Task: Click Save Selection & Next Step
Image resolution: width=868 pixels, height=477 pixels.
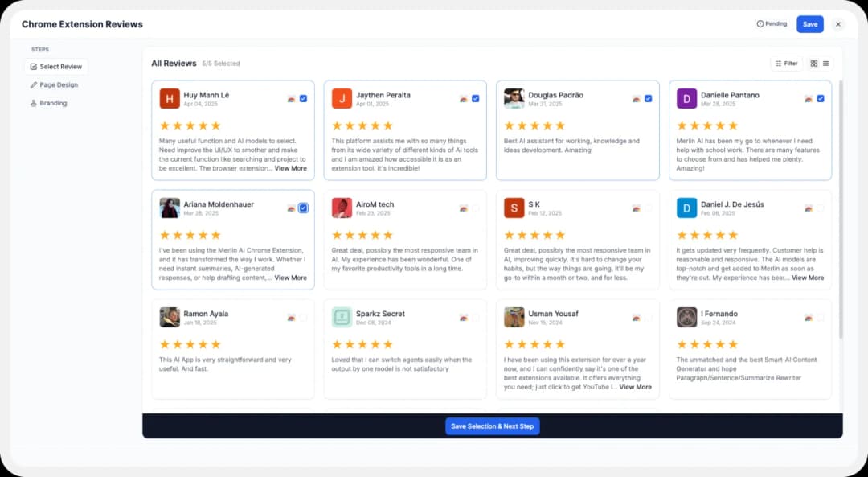Action: 492,426
